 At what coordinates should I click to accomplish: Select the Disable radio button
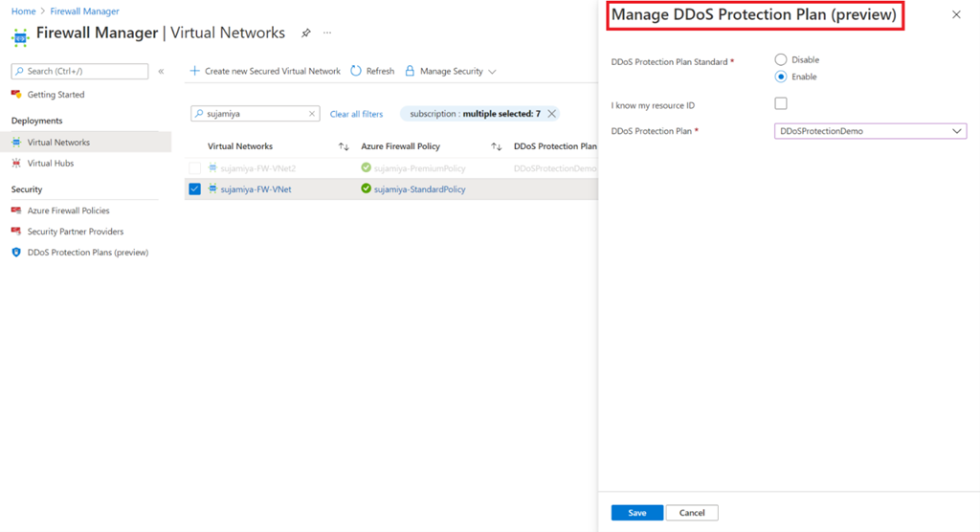pyautogui.click(x=781, y=59)
